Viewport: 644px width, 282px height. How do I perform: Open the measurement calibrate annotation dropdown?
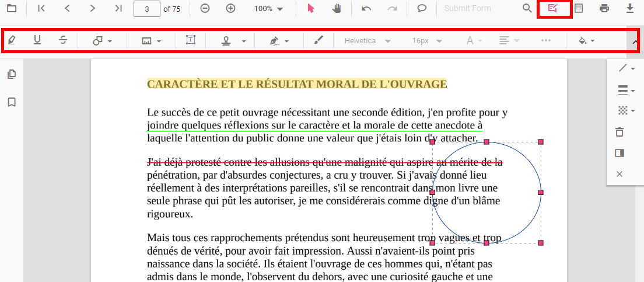[151, 41]
